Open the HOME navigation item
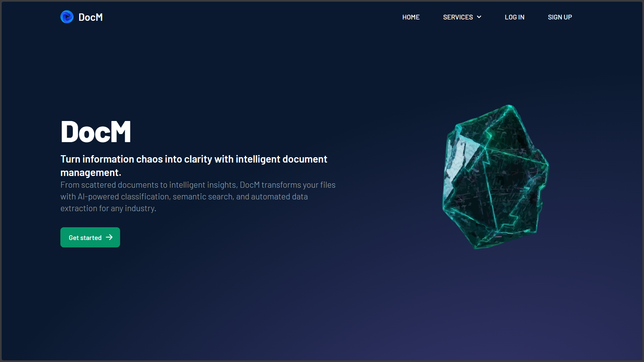The height and width of the screenshot is (362, 644). pos(411,17)
